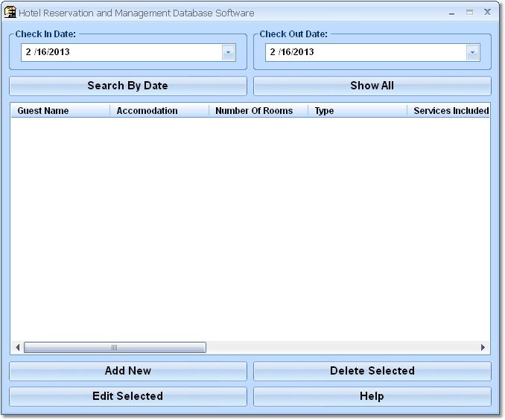This screenshot has width=505, height=420.
Task: Click the horizontal scrollbar thumb
Action: (x=115, y=348)
